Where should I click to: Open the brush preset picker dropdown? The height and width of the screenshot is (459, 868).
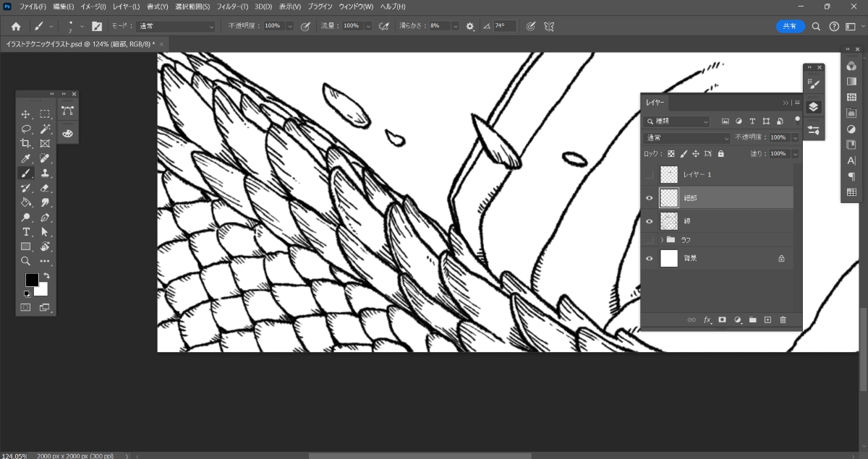click(82, 26)
